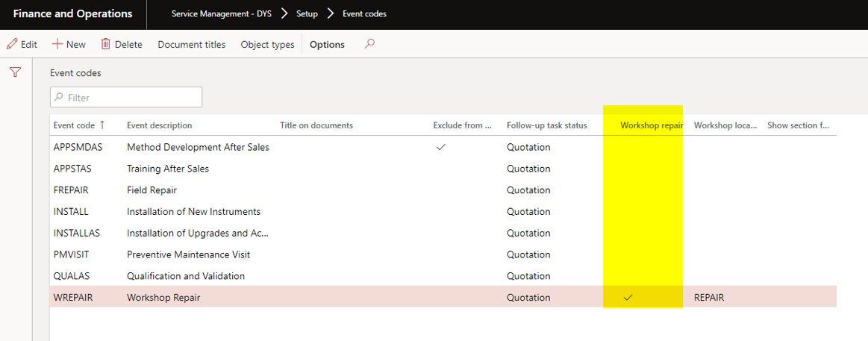Viewport: 868px width, 341px height.
Task: Open the Options menu tab
Action: 327,44
